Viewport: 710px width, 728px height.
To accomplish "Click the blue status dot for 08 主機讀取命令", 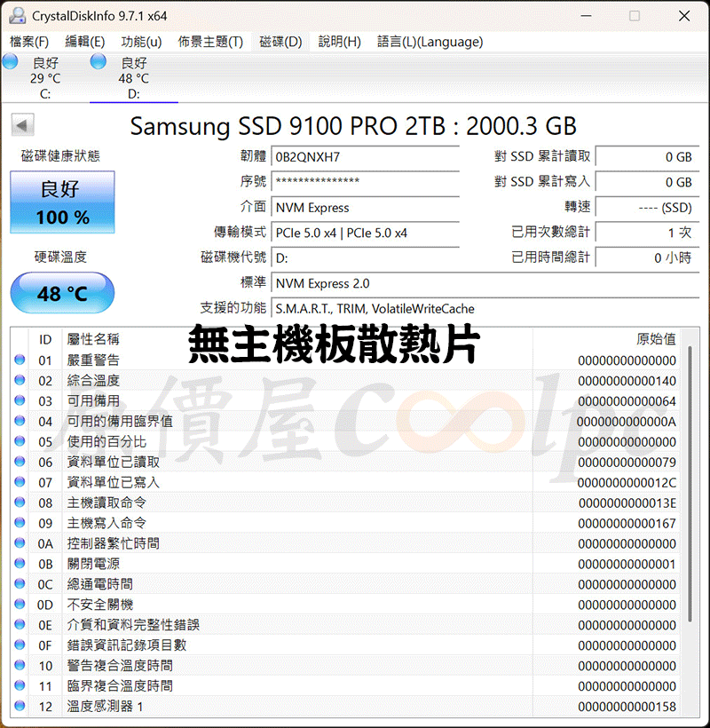I will coord(20,502).
